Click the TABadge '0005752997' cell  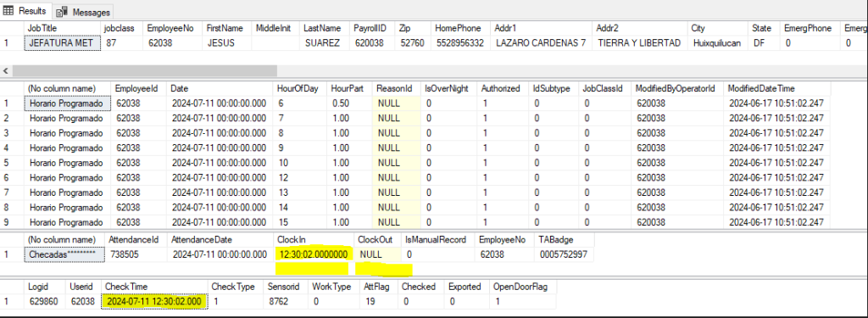point(565,254)
